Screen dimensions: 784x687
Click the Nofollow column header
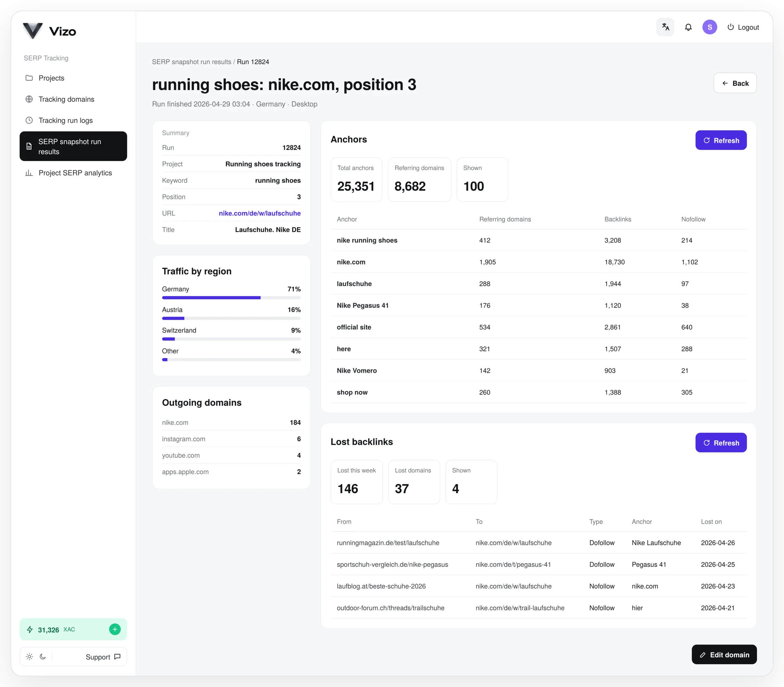pos(693,219)
